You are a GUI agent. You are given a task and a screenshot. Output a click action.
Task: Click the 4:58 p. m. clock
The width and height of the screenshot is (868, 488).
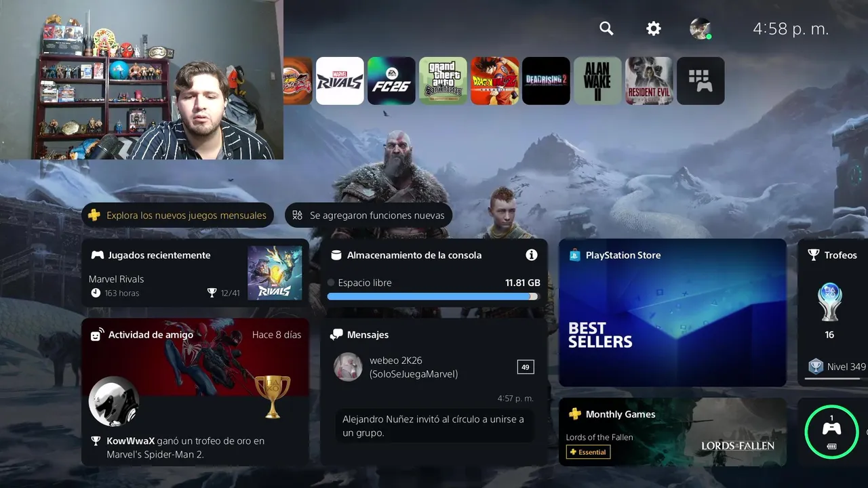click(x=791, y=28)
